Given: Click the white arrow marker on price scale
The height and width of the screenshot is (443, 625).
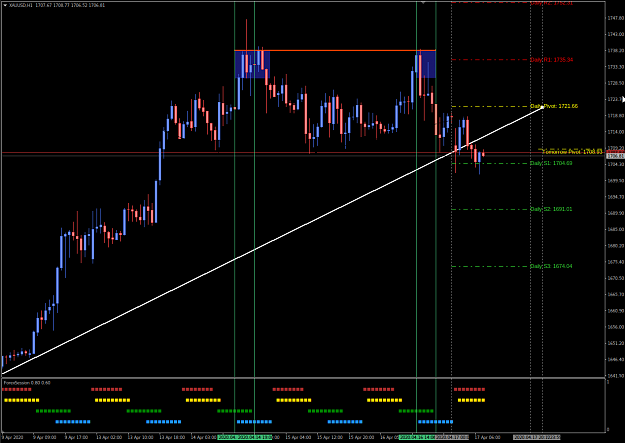Looking at the screenshot, I should (x=623, y=99).
